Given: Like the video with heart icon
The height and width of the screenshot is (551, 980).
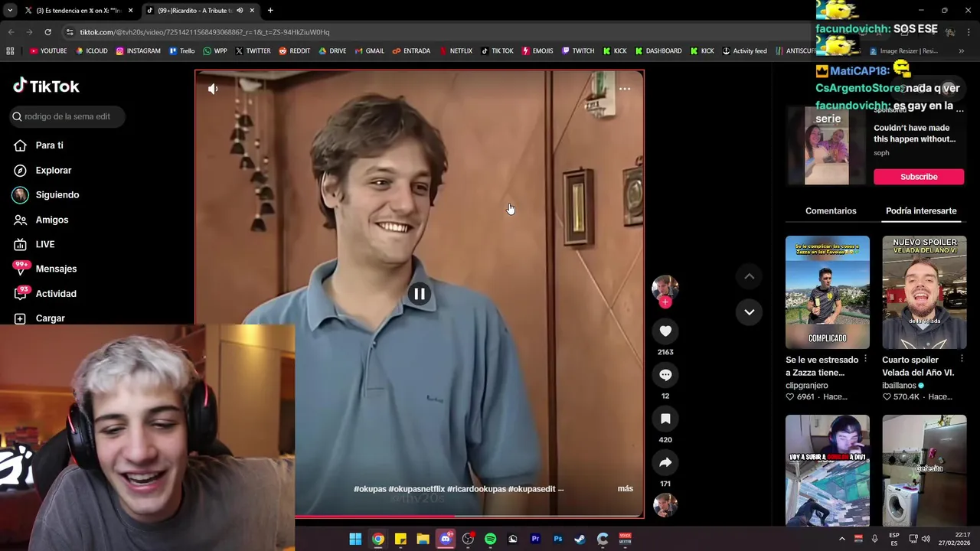Looking at the screenshot, I should pyautogui.click(x=665, y=331).
